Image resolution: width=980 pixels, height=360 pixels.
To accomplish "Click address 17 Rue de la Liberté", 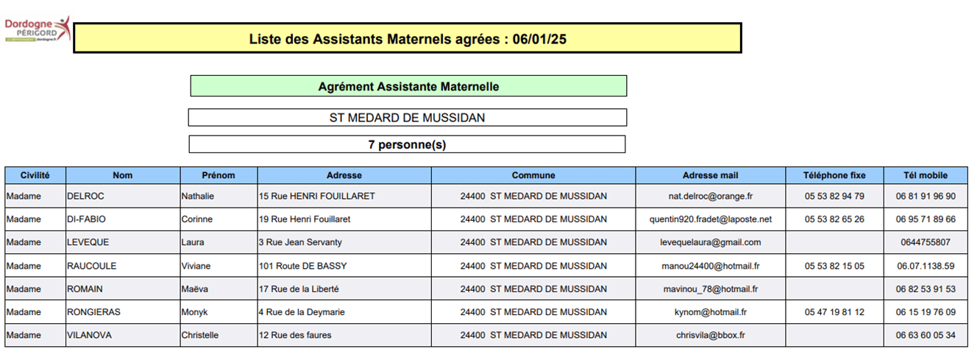I will tap(299, 289).
